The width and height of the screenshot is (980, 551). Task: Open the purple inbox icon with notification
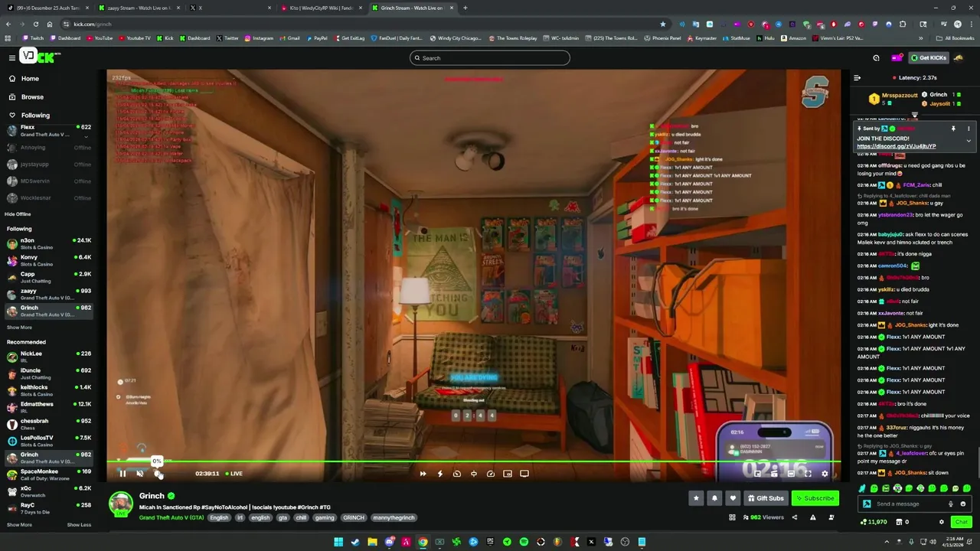897,58
